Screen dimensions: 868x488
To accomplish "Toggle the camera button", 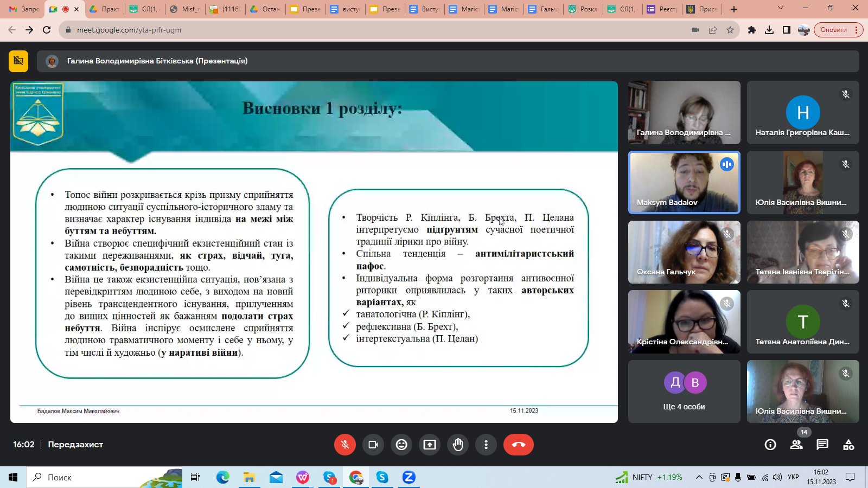I will point(373,445).
